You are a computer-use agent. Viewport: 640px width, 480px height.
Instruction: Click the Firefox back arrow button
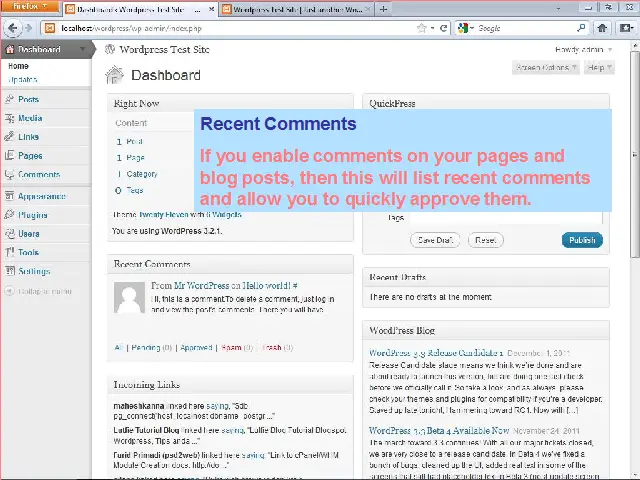[13, 28]
